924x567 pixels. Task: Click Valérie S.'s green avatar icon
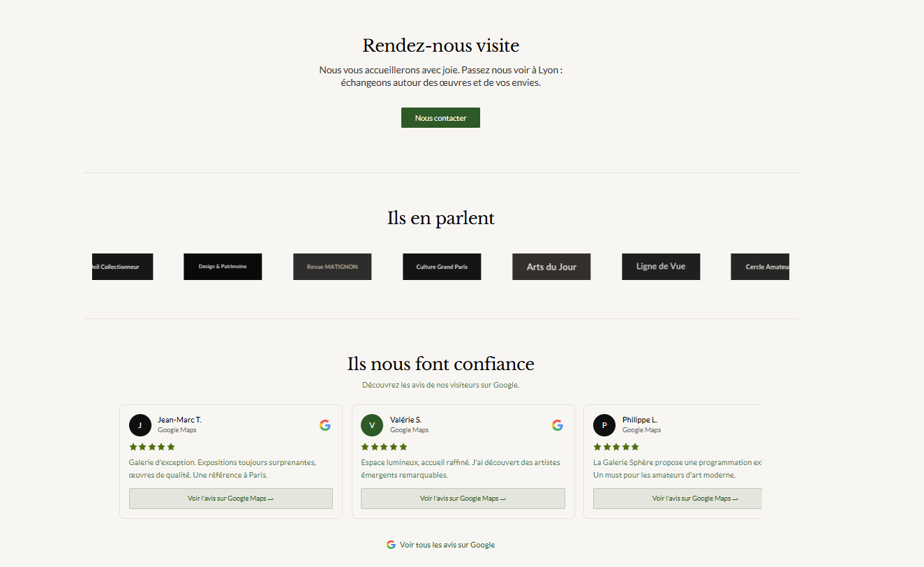pyautogui.click(x=372, y=425)
